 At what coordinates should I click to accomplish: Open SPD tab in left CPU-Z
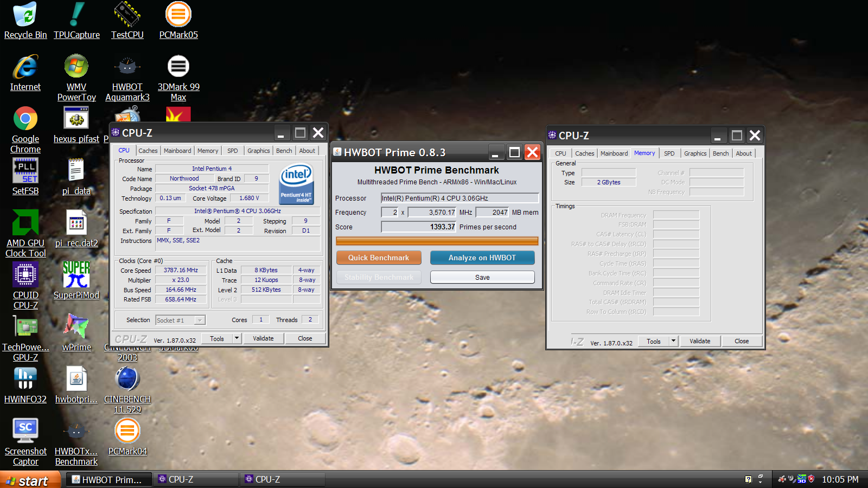coord(233,151)
